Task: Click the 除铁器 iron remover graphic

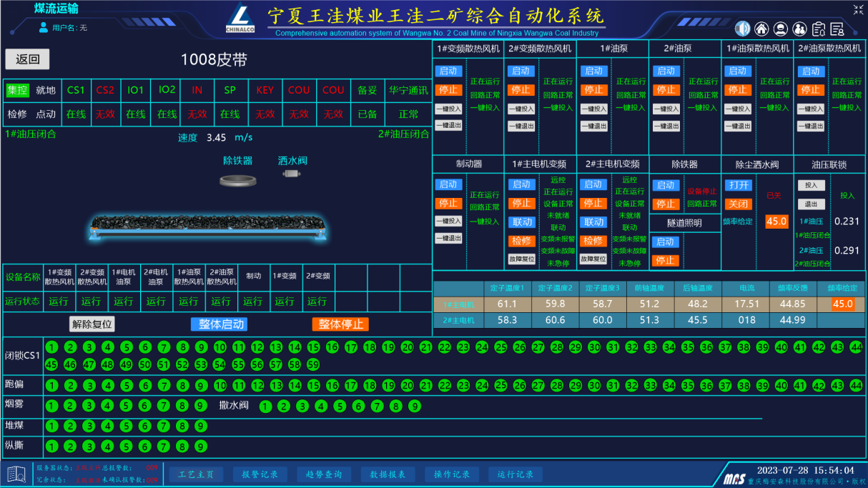Action: click(x=238, y=180)
